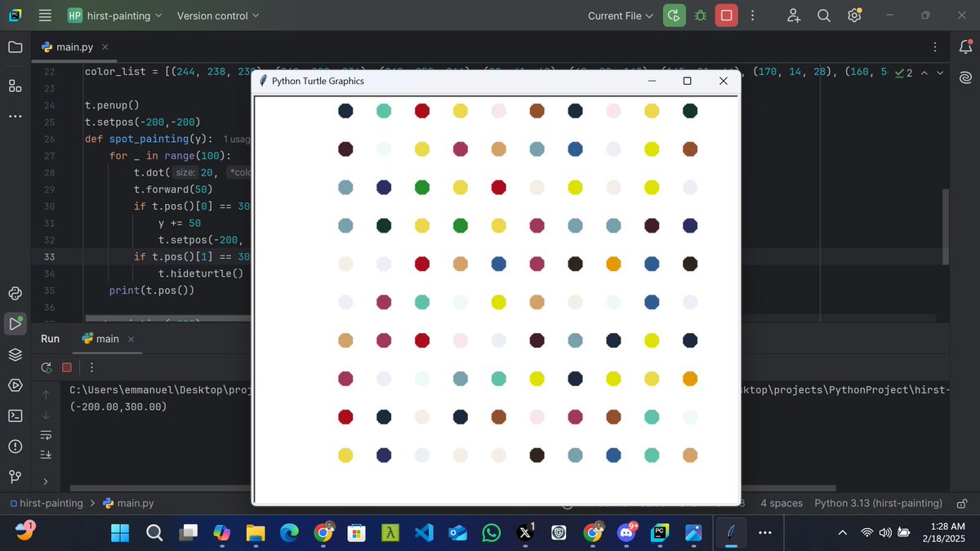The width and height of the screenshot is (980, 551).
Task: Expand the Version control dropdown
Action: click(217, 16)
